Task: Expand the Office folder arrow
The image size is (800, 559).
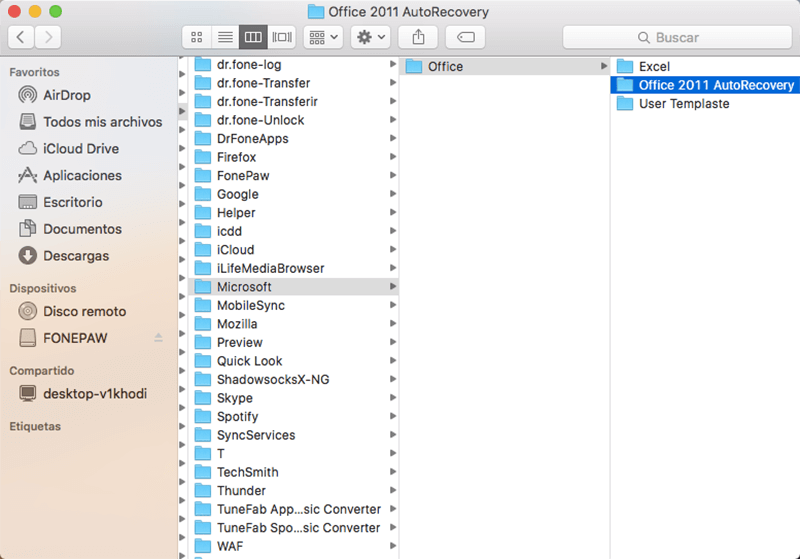Action: coord(604,66)
